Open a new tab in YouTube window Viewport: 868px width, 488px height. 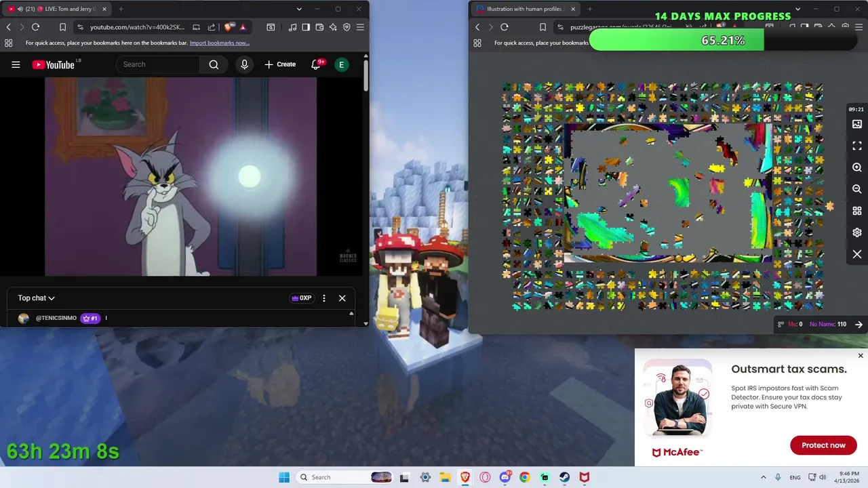click(x=121, y=9)
